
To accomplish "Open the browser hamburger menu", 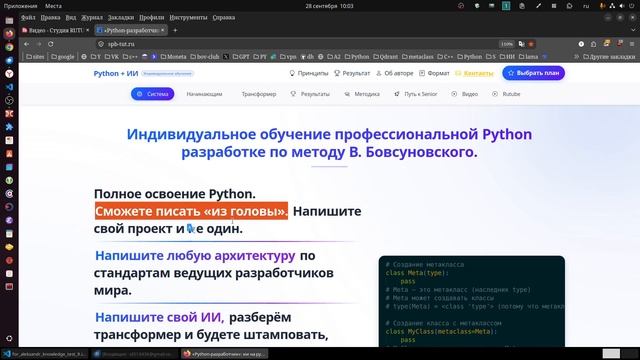I will click(632, 44).
